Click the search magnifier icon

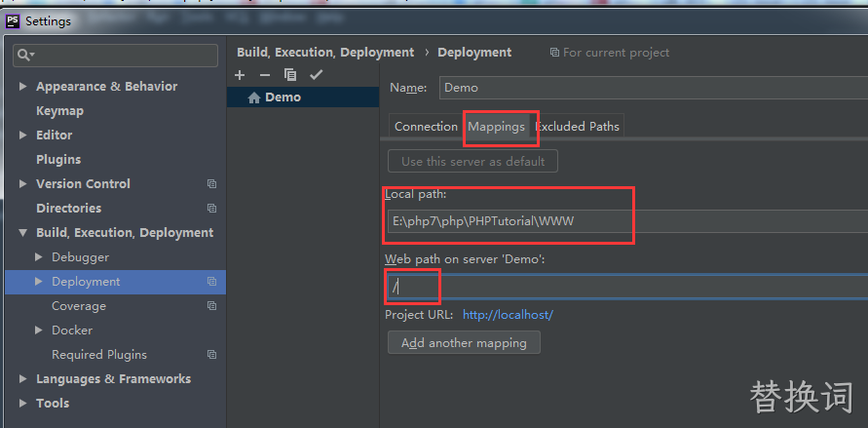tap(25, 55)
